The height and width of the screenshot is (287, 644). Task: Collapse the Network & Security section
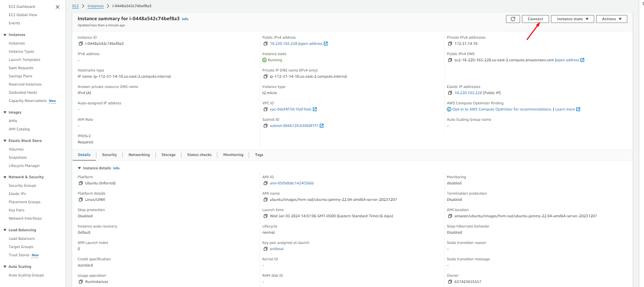pos(5,177)
